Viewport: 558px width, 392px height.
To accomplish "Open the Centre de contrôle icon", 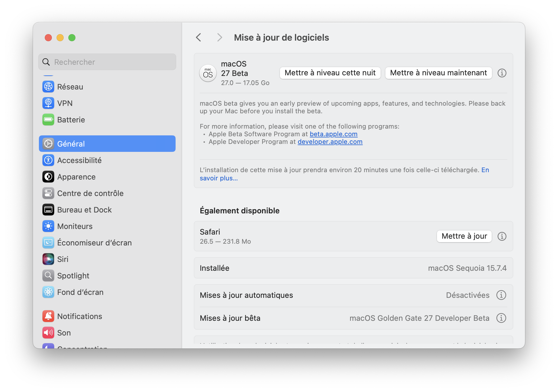I will pyautogui.click(x=48, y=193).
